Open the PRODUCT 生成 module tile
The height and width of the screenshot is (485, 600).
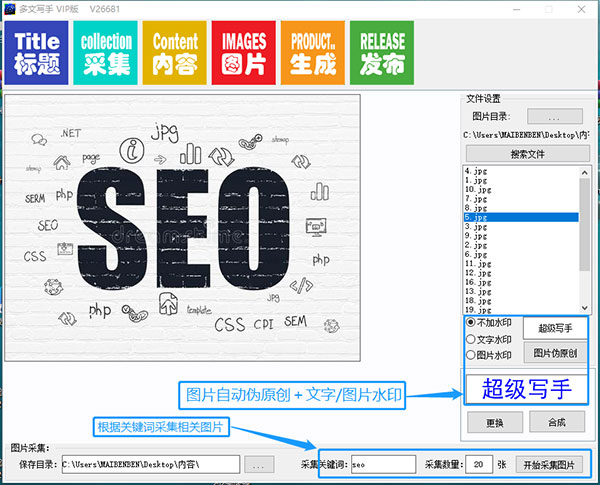click(x=313, y=53)
